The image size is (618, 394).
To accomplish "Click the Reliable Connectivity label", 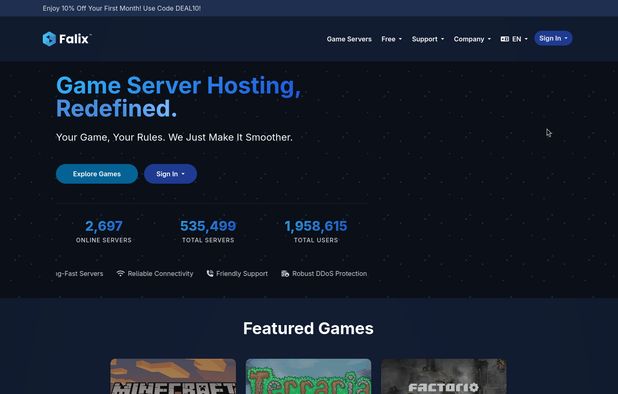I will 160,273.
